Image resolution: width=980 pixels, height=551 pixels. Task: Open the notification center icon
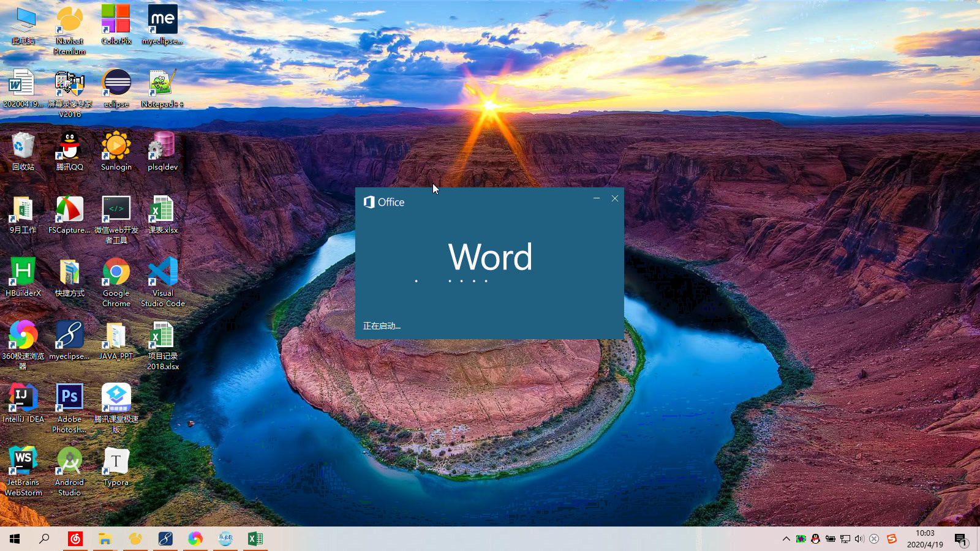[x=960, y=539]
